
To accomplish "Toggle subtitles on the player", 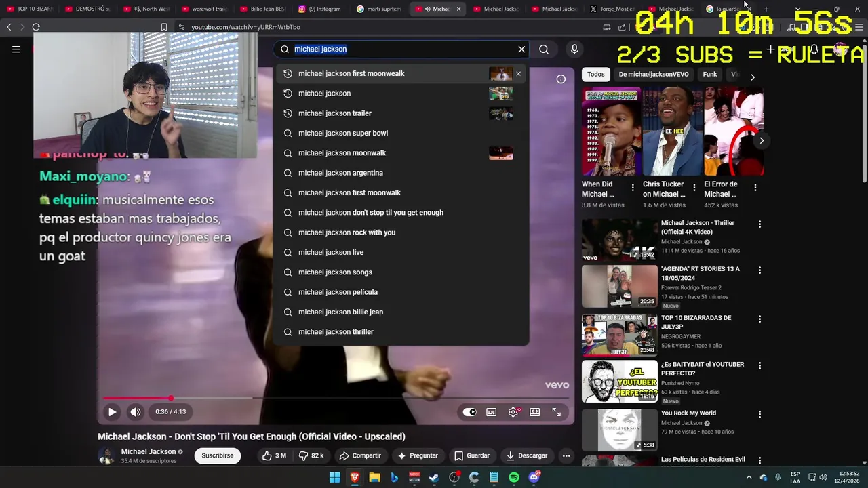I will 492,411.
